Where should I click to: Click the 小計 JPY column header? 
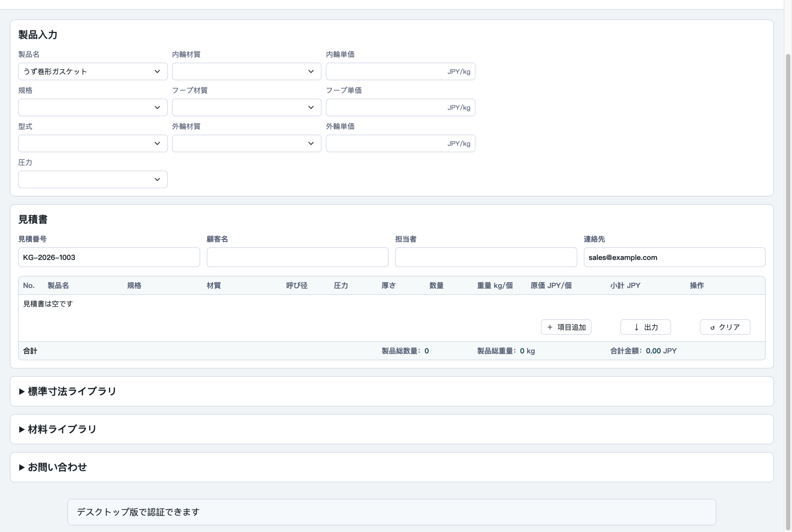pyautogui.click(x=625, y=285)
